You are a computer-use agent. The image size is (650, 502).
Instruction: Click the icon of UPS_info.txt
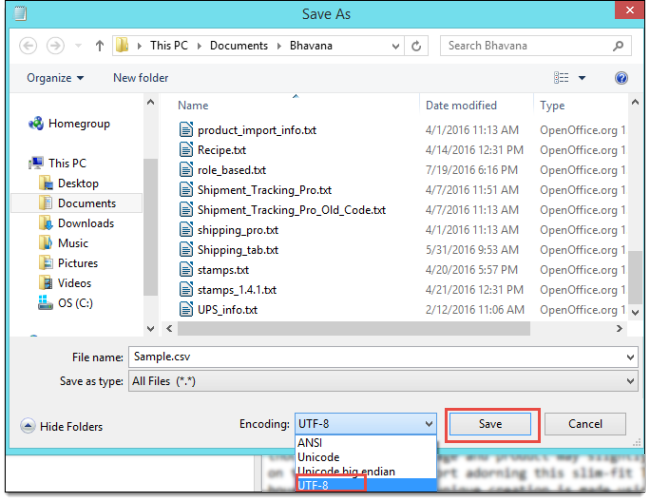(x=186, y=309)
